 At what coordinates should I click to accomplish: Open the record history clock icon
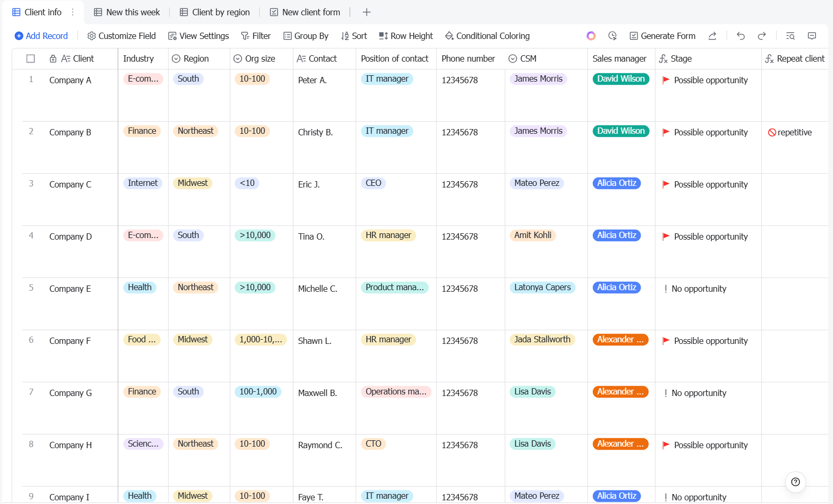tap(612, 36)
